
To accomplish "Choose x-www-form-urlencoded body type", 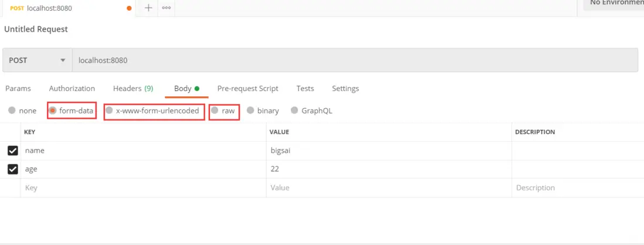I will pos(109,110).
